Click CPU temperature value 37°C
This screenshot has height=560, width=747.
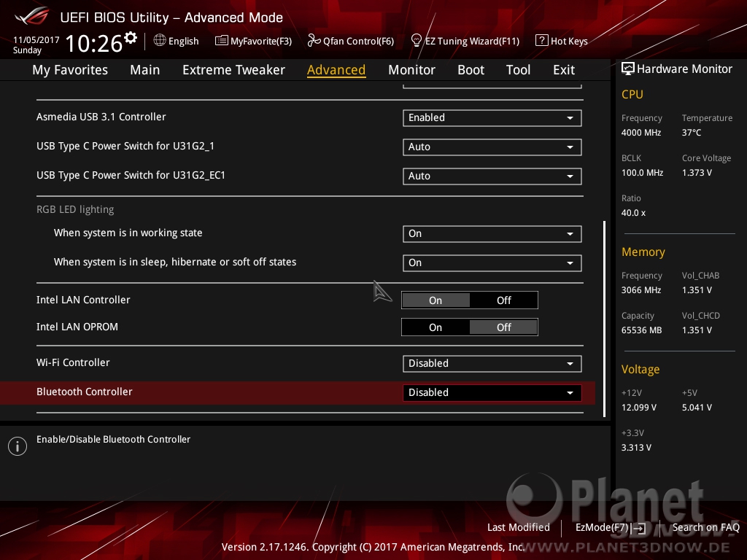tap(692, 133)
